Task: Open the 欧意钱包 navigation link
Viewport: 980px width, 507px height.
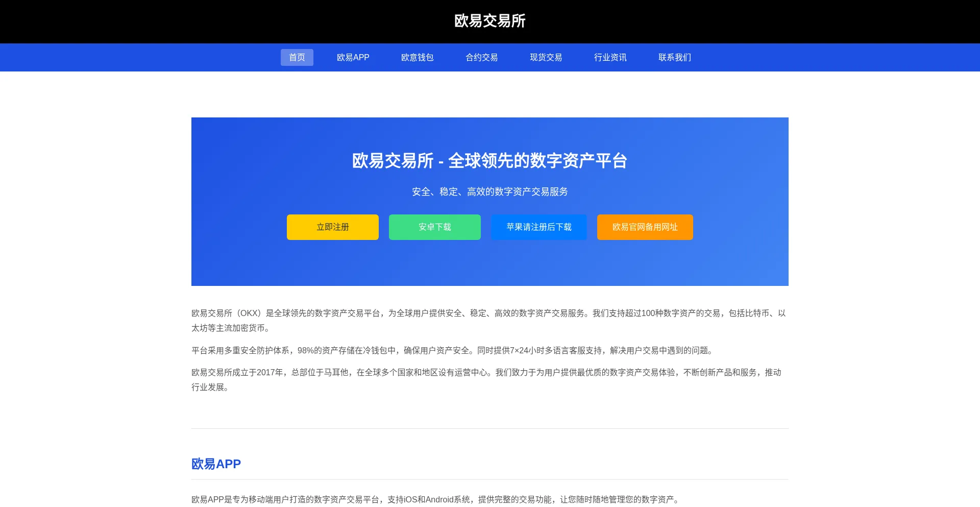Action: 417,57
